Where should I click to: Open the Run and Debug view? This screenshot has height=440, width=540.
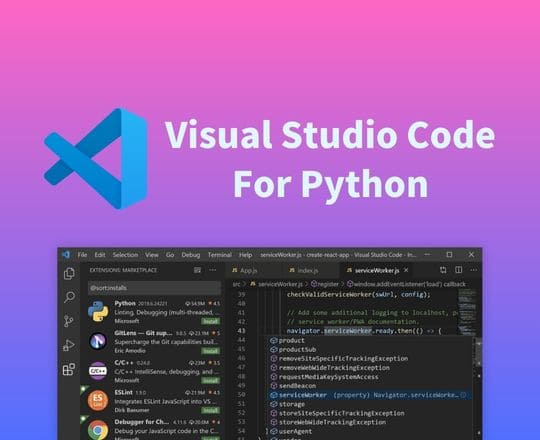69,345
